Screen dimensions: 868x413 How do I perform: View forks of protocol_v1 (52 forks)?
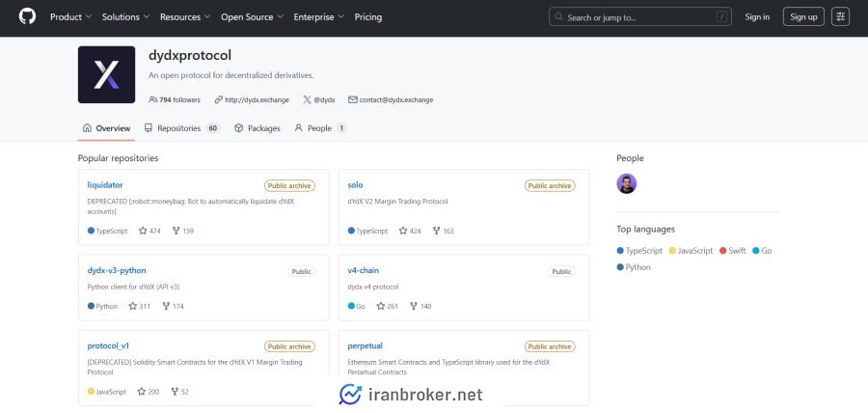(x=180, y=392)
